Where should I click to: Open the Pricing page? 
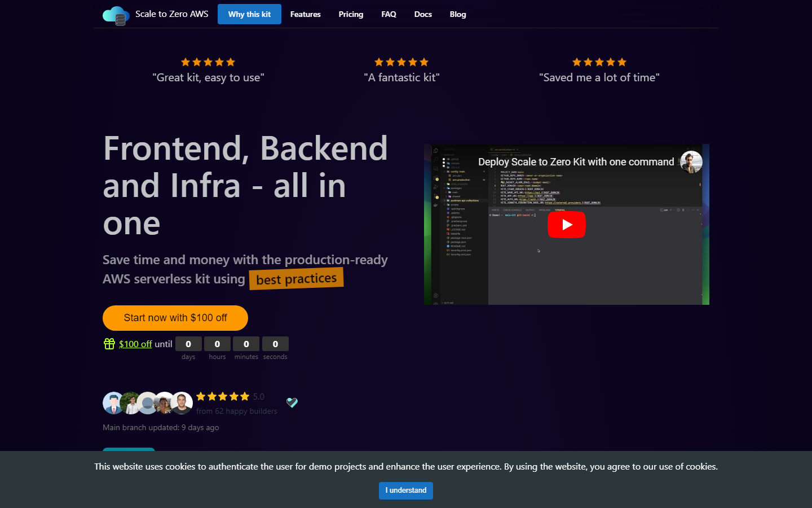point(351,14)
